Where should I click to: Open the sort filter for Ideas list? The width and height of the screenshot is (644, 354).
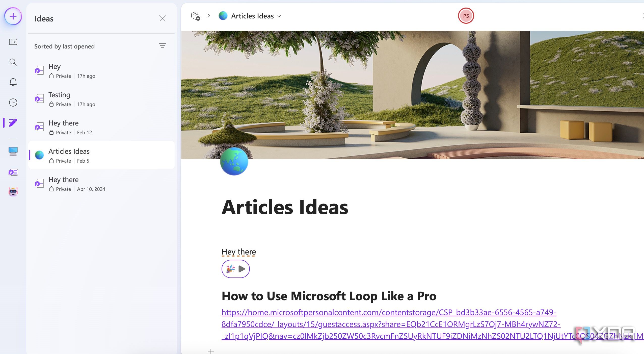click(163, 46)
